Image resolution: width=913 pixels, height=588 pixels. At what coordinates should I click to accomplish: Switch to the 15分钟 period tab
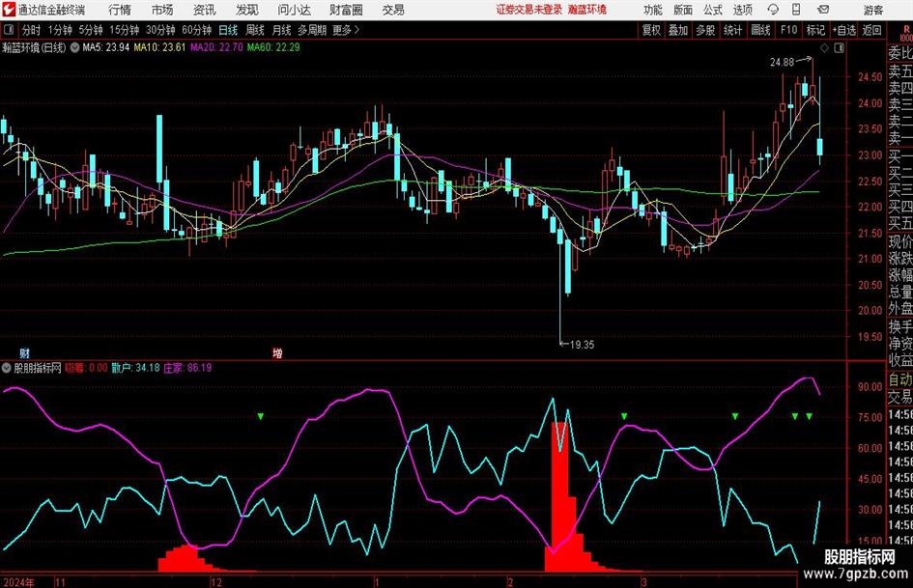[124, 30]
